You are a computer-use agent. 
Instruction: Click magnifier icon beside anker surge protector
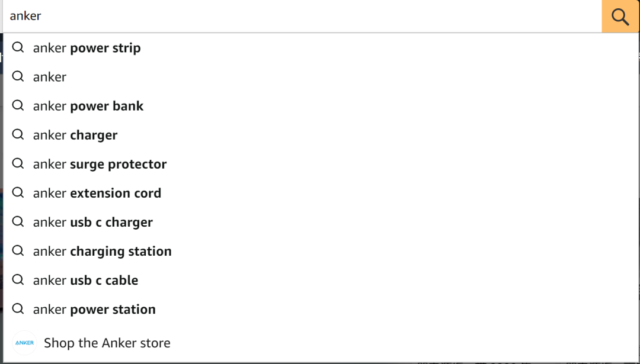[x=18, y=164]
